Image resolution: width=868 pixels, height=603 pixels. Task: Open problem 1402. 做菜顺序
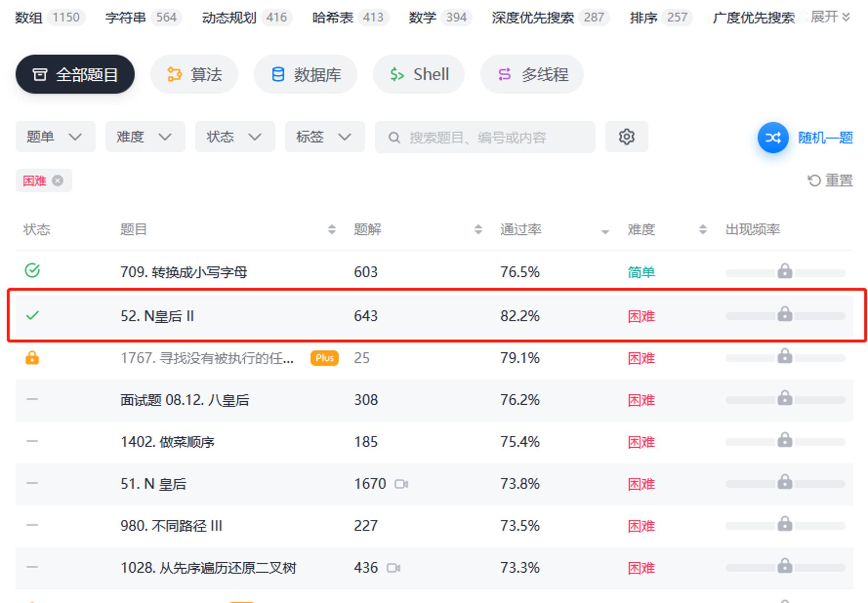167,442
